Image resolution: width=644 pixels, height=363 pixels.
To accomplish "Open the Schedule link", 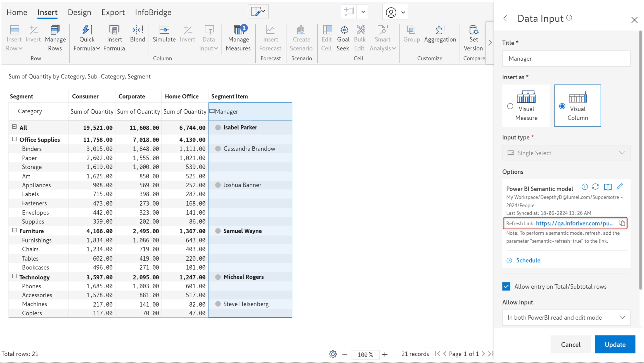I will click(x=528, y=260).
